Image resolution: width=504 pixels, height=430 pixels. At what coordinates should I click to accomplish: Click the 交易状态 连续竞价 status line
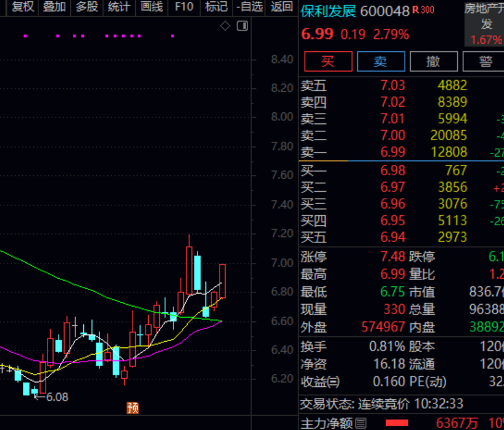382,404
